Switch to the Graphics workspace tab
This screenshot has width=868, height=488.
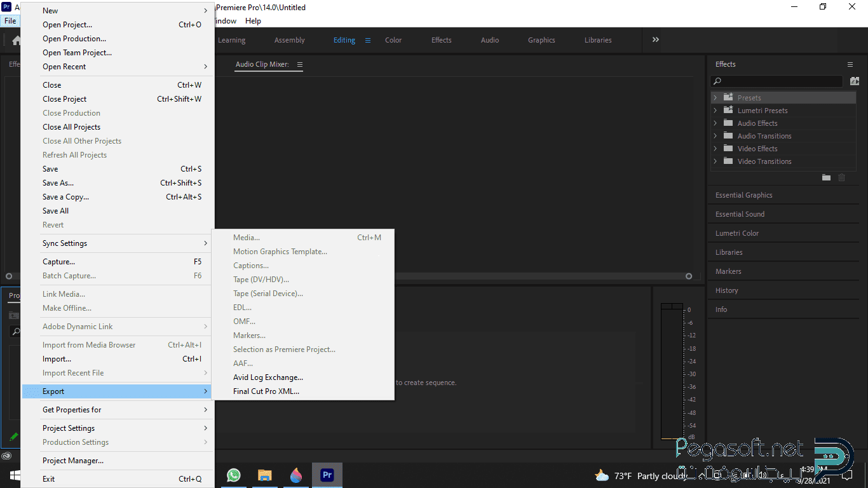541,40
